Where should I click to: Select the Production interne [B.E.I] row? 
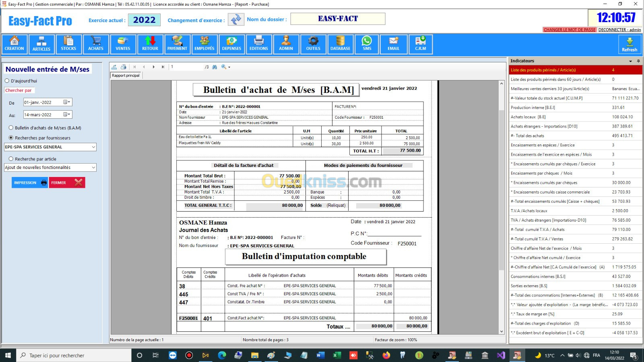click(x=576, y=108)
